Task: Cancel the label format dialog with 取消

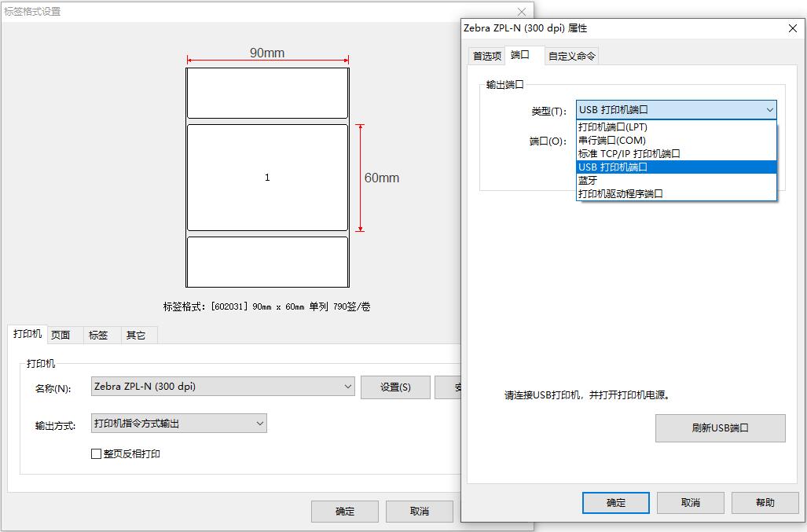Action: (x=419, y=511)
